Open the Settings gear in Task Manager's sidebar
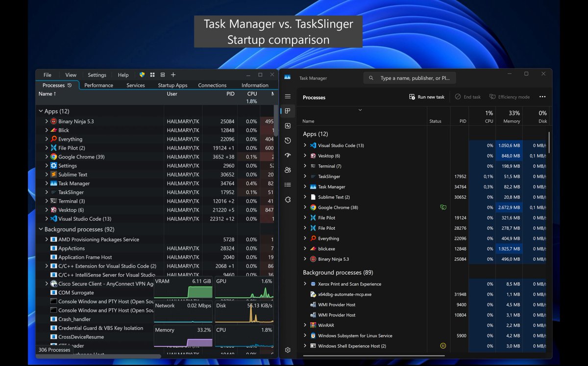Viewport: 588px width, 366px height. (x=288, y=350)
